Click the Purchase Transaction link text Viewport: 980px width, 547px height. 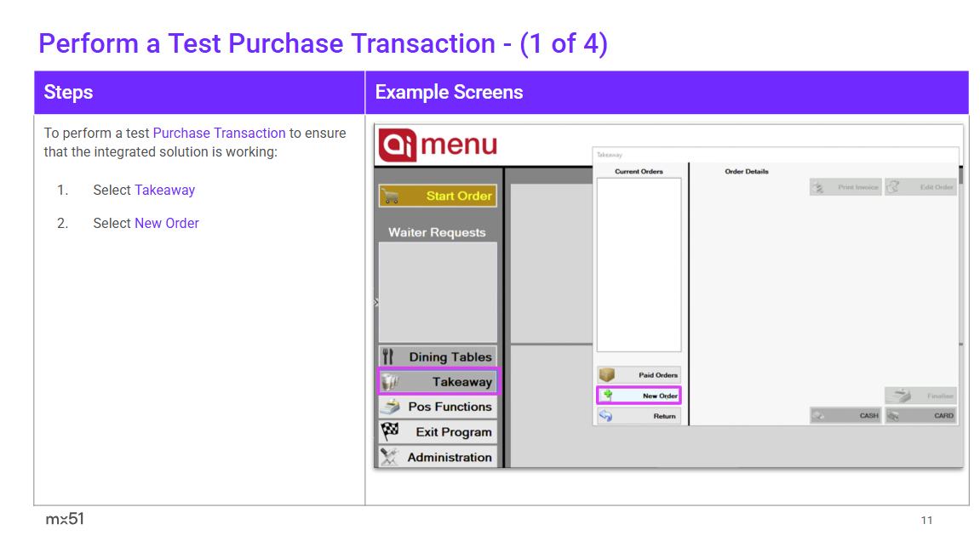point(219,133)
